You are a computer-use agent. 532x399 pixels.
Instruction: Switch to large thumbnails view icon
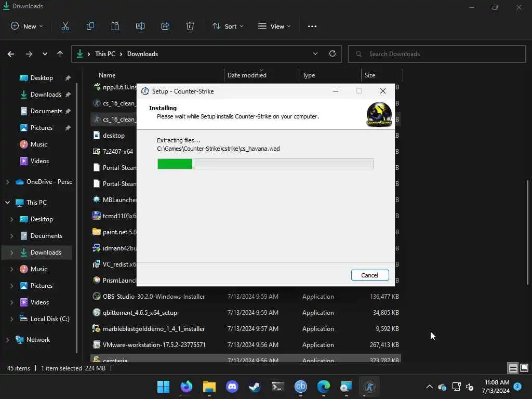(524, 368)
